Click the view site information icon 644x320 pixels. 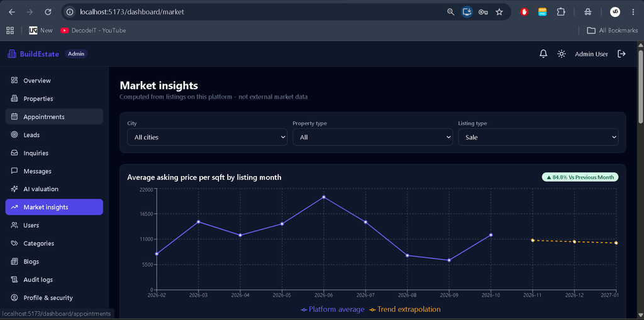click(x=70, y=12)
